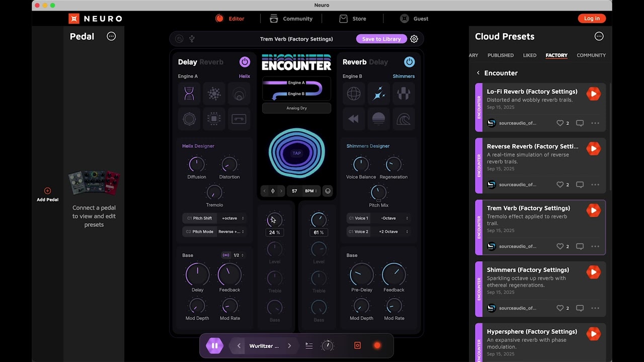Click the smiley face icon beside BPM

(328, 191)
